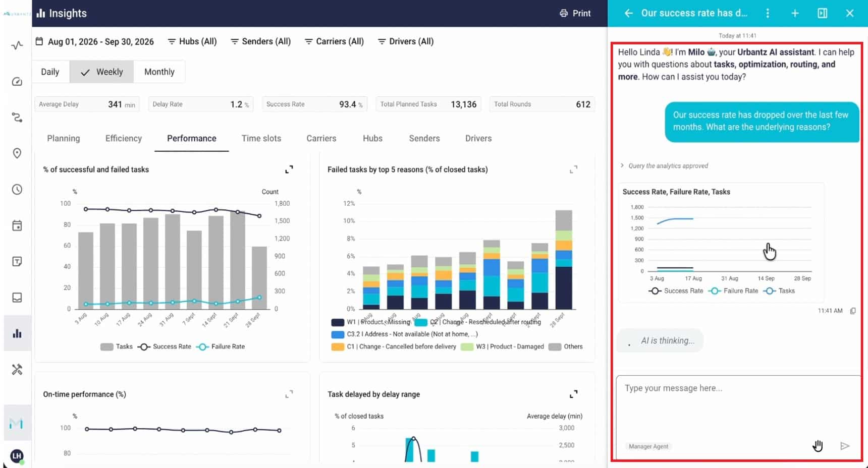Open chat options three-dot menu
This screenshot has width=868, height=468.
[768, 13]
